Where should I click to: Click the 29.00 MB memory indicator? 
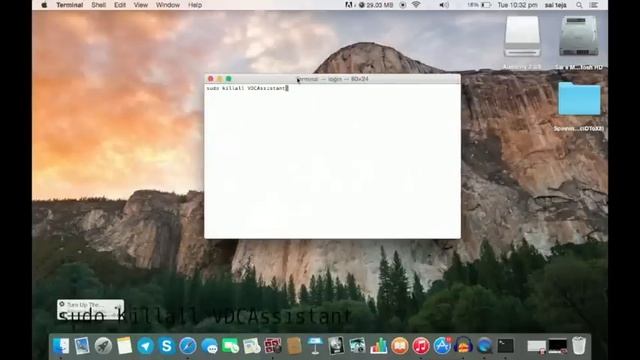376,5
